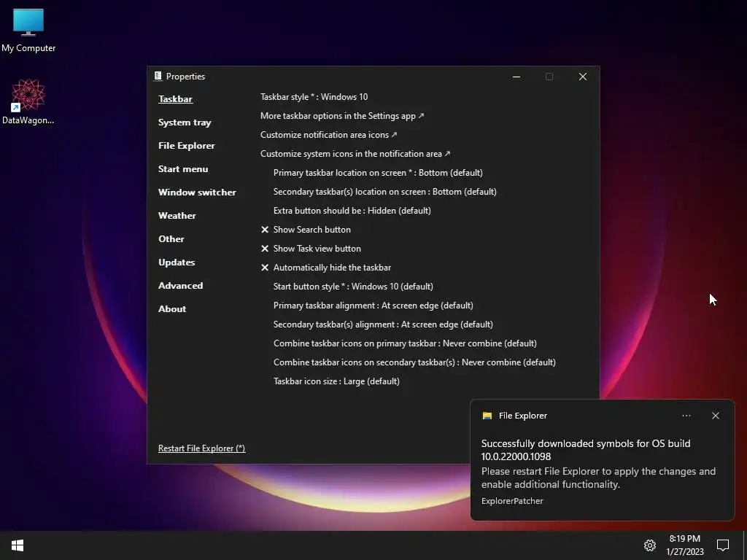Switch to the Updates section
Viewport: 747px width, 560px height.
pyautogui.click(x=177, y=262)
